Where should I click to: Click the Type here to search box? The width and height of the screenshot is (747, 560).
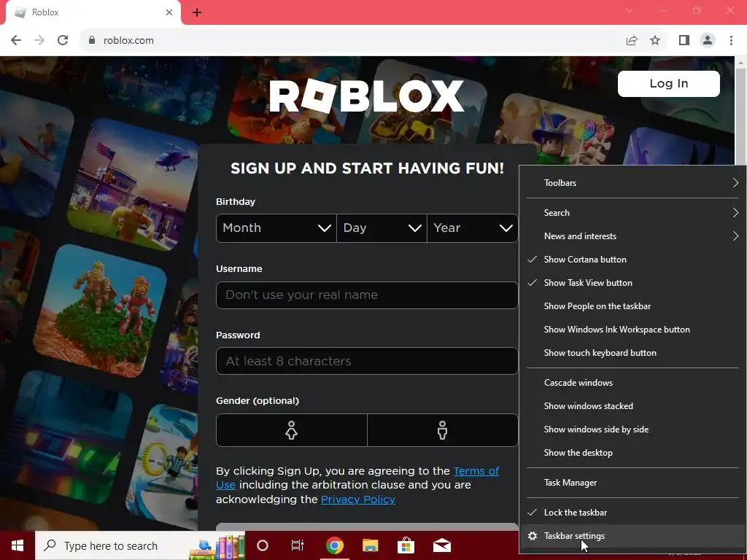coord(140,545)
